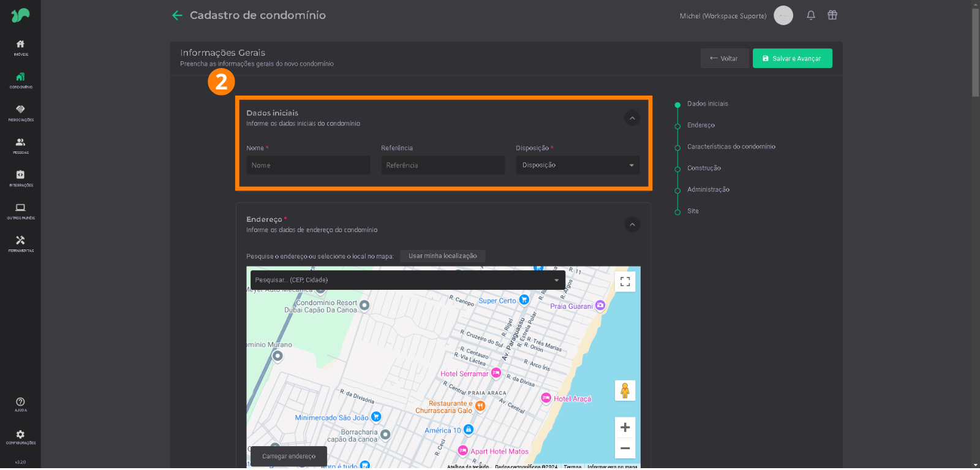Click the Apart Hotel Matos marker
This screenshot has height=470, width=980.
tap(462, 450)
